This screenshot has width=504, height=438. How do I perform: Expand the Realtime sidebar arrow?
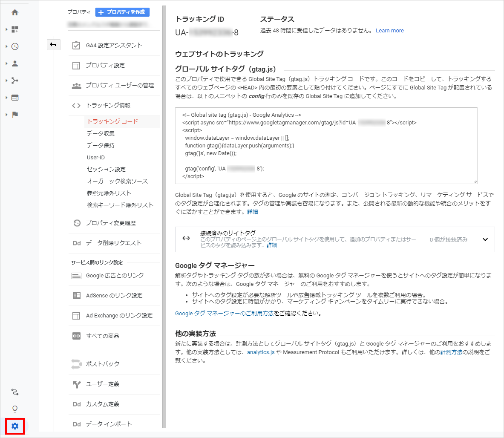6,46
